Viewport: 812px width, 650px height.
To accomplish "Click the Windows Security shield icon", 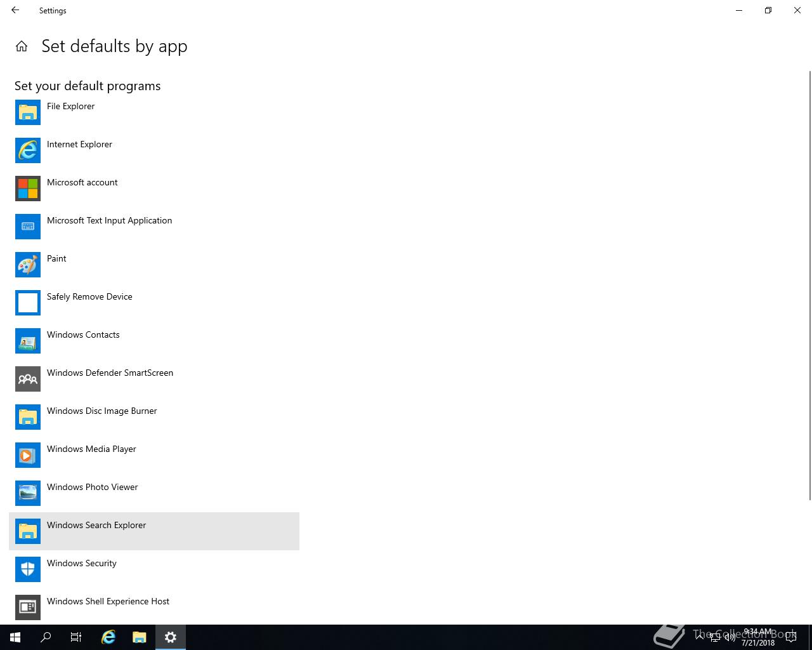I will (28, 569).
